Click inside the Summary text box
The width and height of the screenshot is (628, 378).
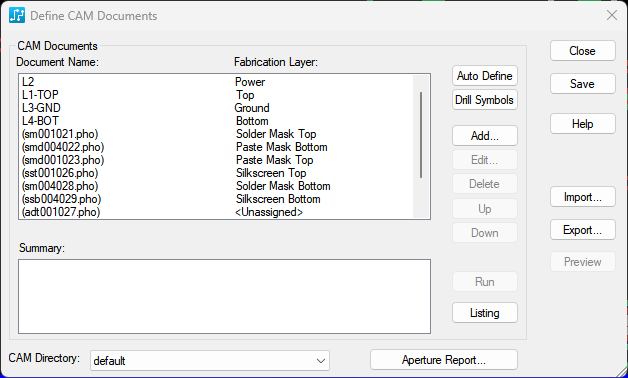224,296
